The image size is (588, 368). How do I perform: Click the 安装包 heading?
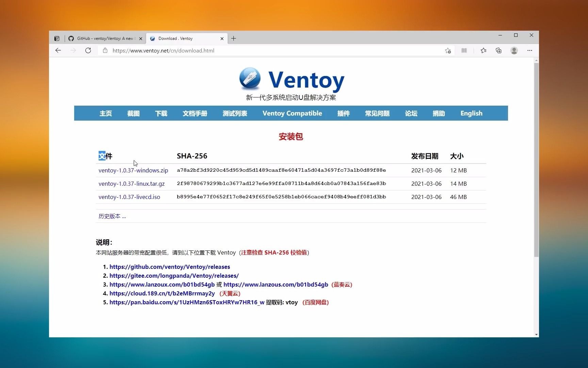point(291,137)
